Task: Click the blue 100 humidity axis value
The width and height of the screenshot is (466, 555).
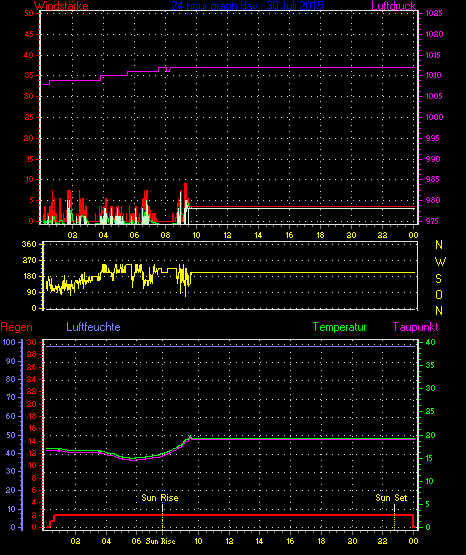Action: point(9,342)
